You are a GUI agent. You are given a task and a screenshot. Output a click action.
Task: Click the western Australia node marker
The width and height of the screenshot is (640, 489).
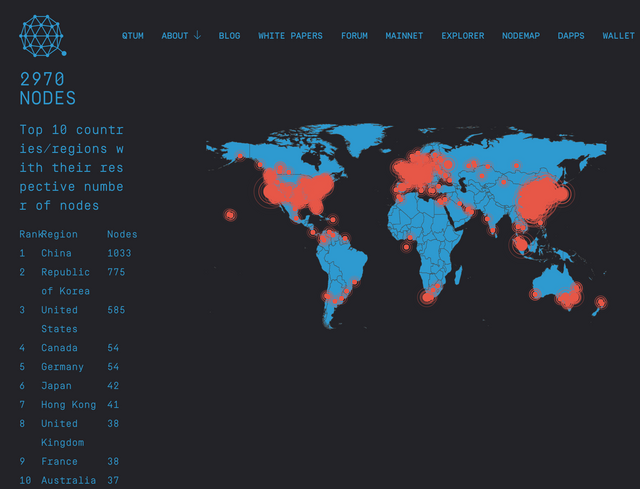coord(535,294)
